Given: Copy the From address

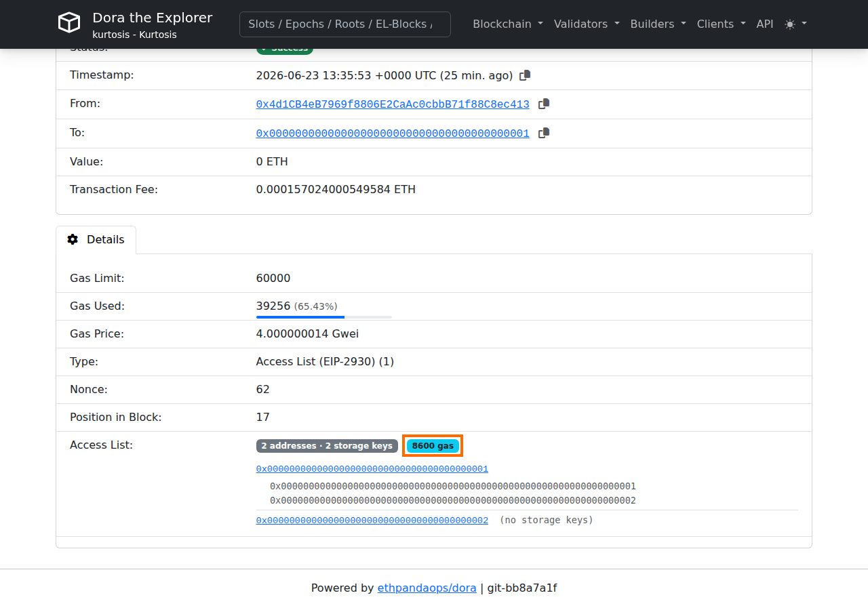Looking at the screenshot, I should 544,104.
